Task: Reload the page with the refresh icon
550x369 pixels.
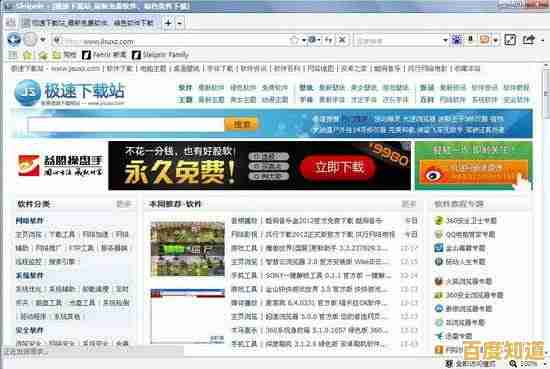Action: point(329,40)
